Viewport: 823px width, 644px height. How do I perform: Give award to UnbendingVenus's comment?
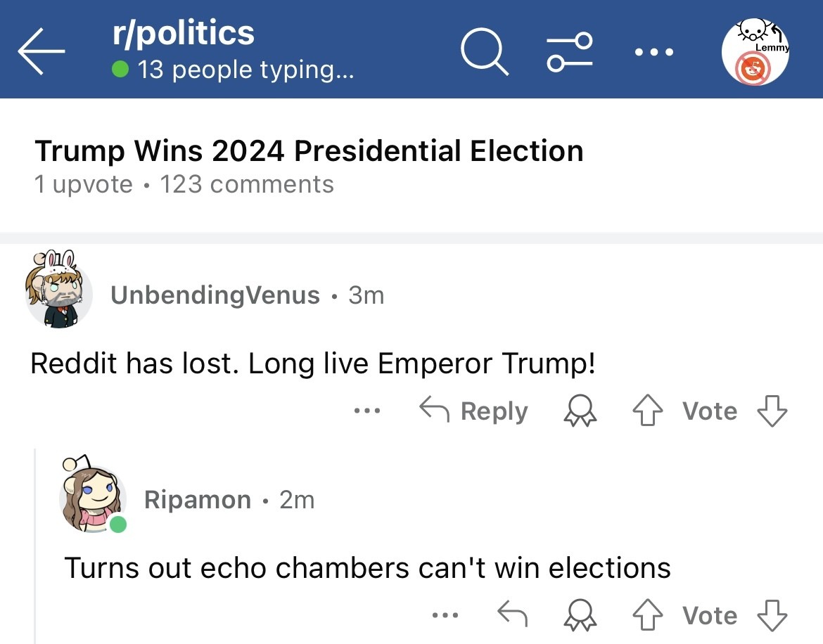point(580,410)
